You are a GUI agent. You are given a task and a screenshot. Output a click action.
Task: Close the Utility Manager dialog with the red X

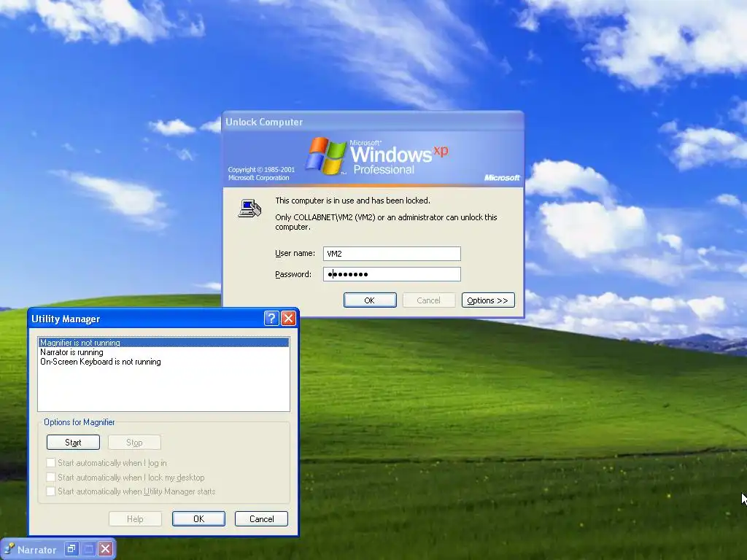pos(288,318)
